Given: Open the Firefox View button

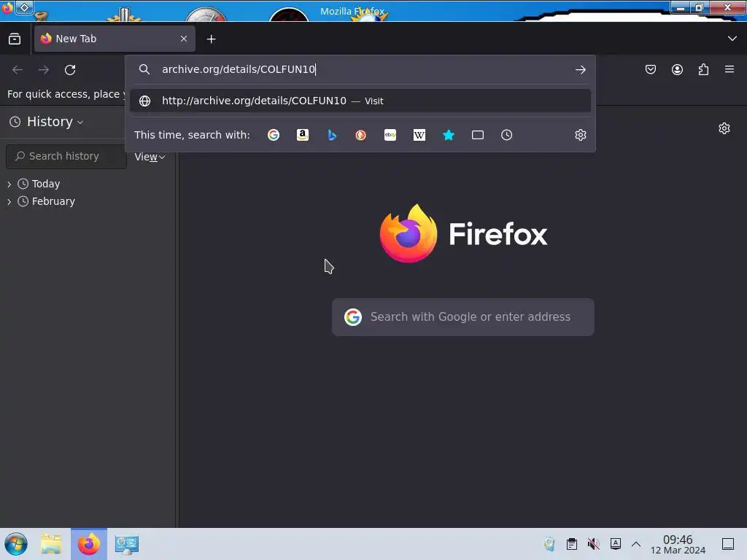Looking at the screenshot, I should [x=15, y=39].
